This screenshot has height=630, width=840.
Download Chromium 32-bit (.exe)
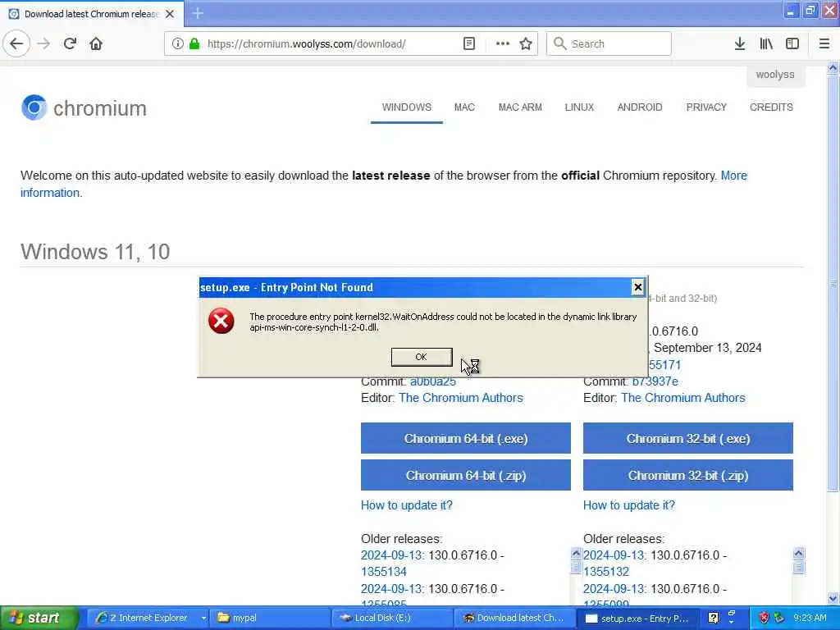point(688,438)
